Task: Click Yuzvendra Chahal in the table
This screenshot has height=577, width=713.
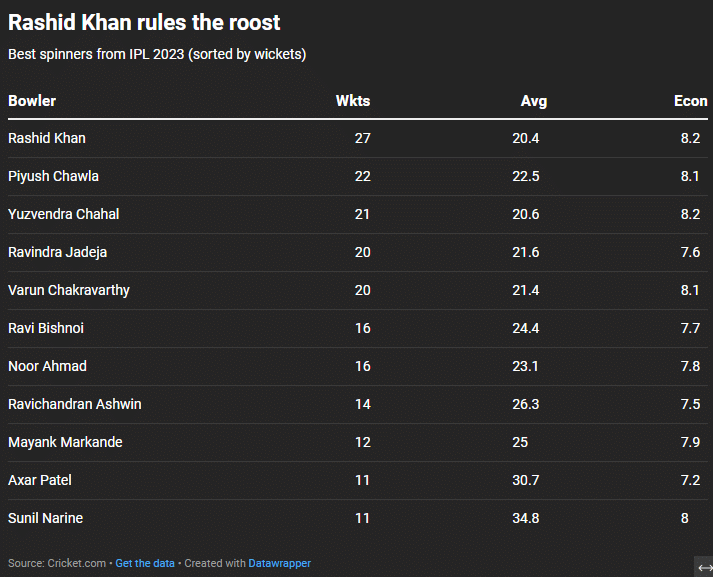Action: [63, 214]
